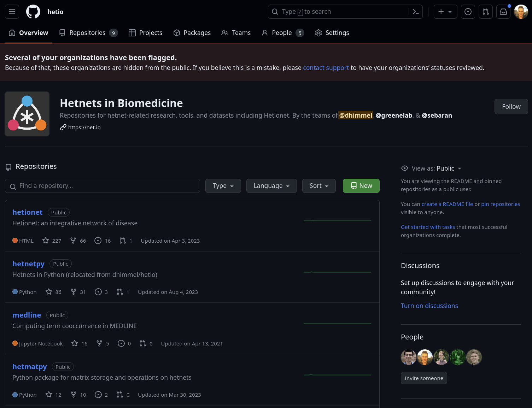Open the https://het.io link

[84, 127]
